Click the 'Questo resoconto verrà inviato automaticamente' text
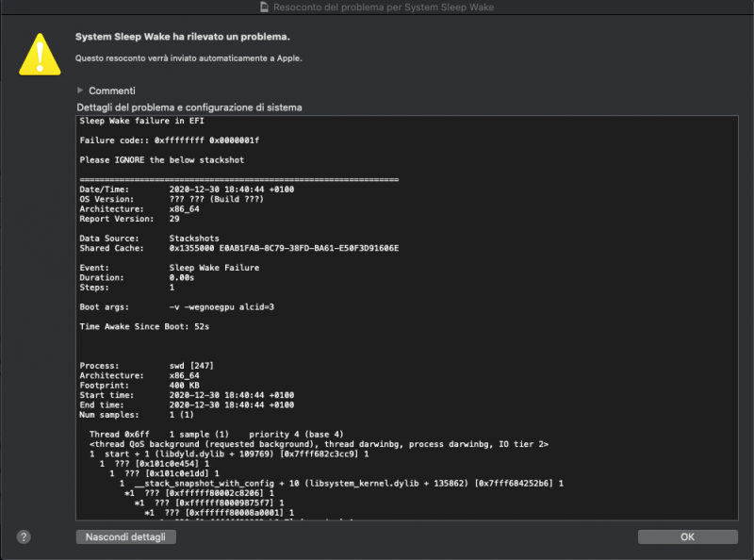 pos(188,58)
